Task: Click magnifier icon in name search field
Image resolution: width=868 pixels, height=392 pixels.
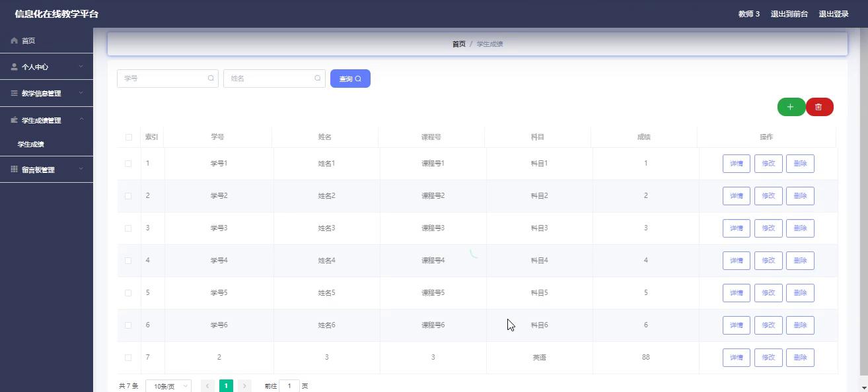Action: (x=318, y=79)
